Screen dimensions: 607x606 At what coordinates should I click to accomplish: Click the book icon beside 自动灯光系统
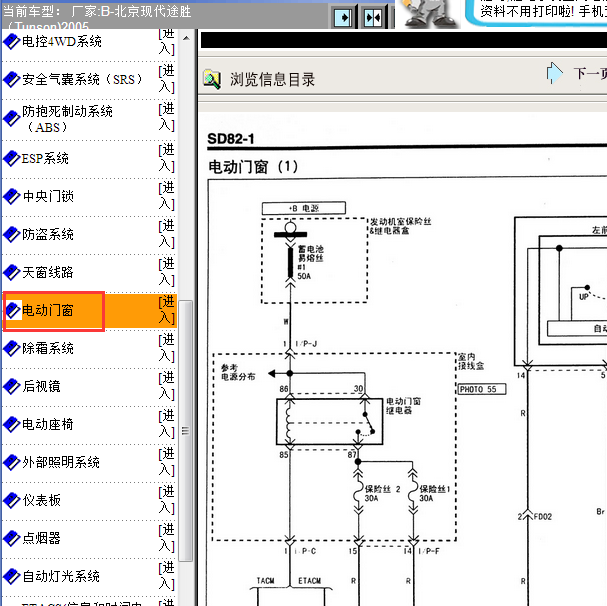[x=11, y=576]
